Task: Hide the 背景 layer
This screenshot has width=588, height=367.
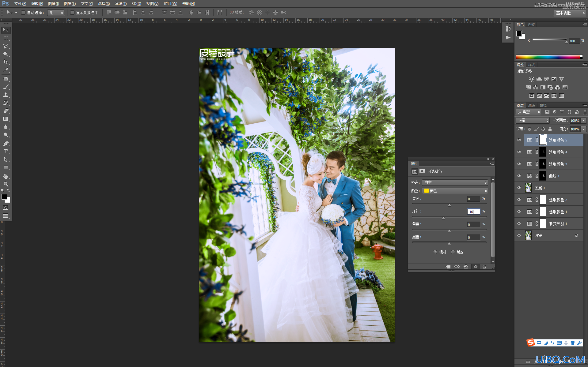Action: coord(519,236)
